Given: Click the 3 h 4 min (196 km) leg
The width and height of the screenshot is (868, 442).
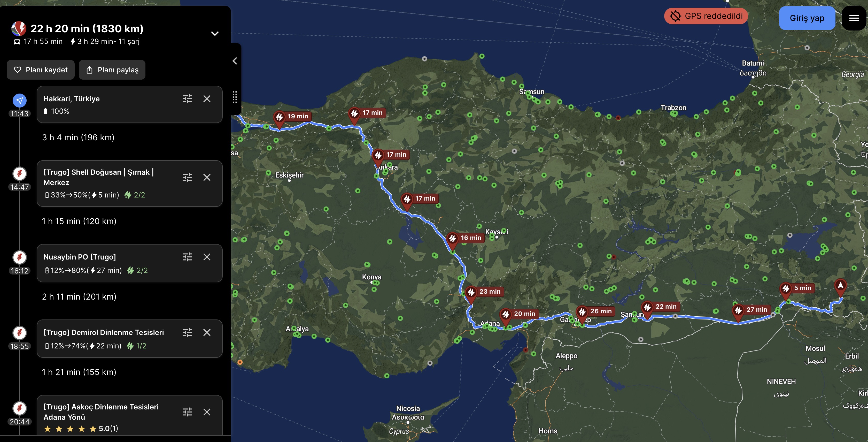Looking at the screenshot, I should (x=78, y=138).
